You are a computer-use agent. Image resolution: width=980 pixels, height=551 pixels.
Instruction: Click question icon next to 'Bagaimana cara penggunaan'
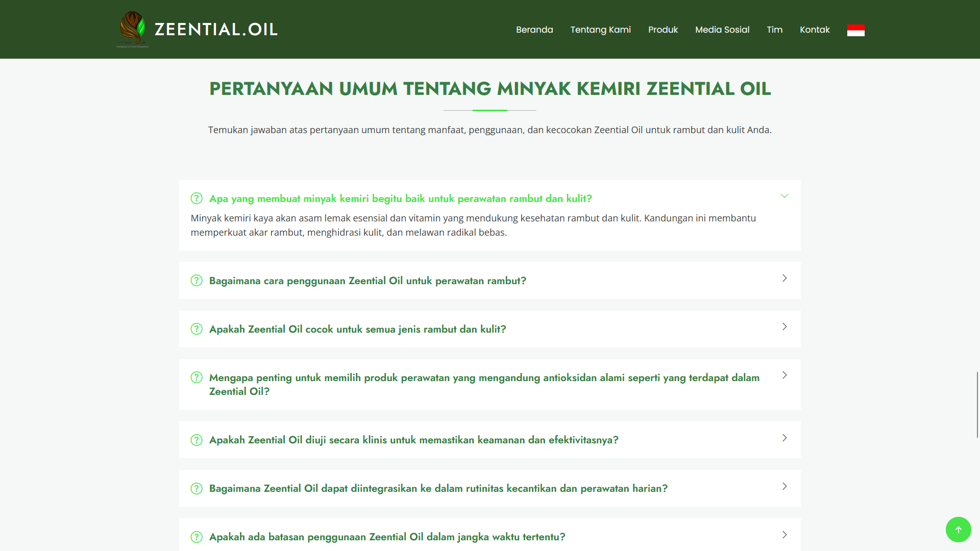pyautogui.click(x=197, y=281)
